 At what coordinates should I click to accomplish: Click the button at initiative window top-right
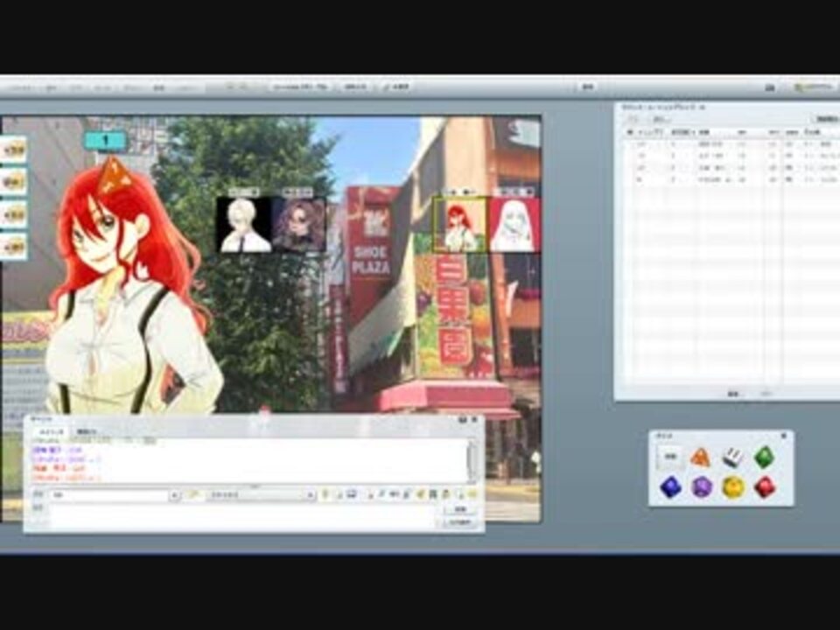coord(825,119)
